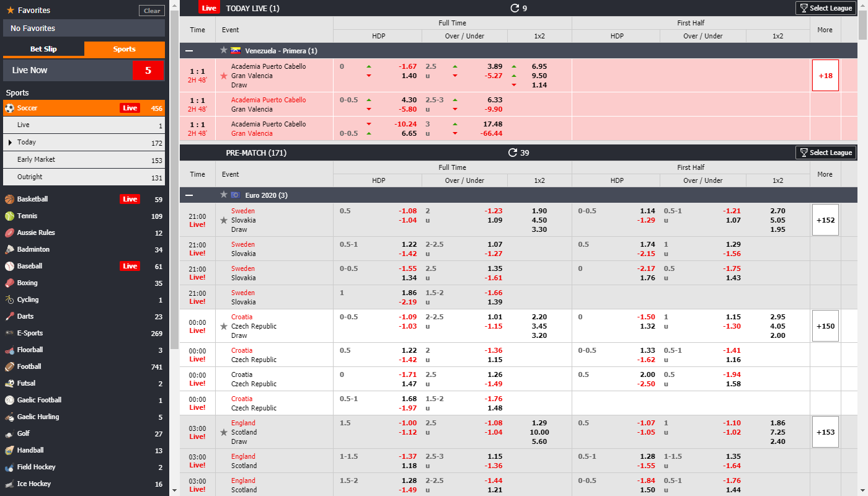Open Select League in Pre-Match header

tap(826, 153)
